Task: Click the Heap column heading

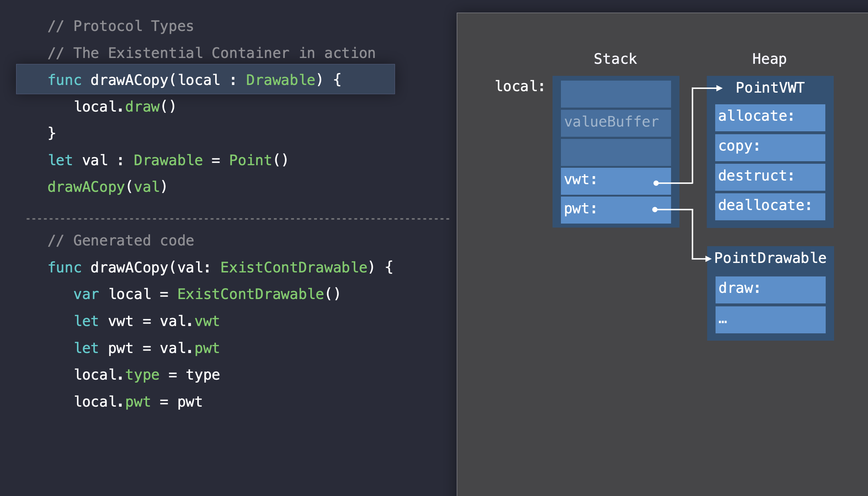Action: [769, 59]
